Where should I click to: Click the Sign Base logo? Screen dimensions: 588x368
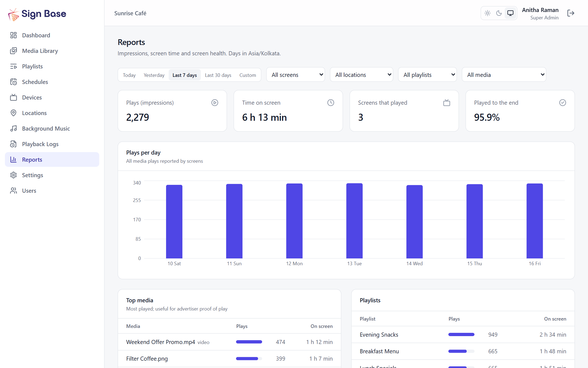point(37,14)
